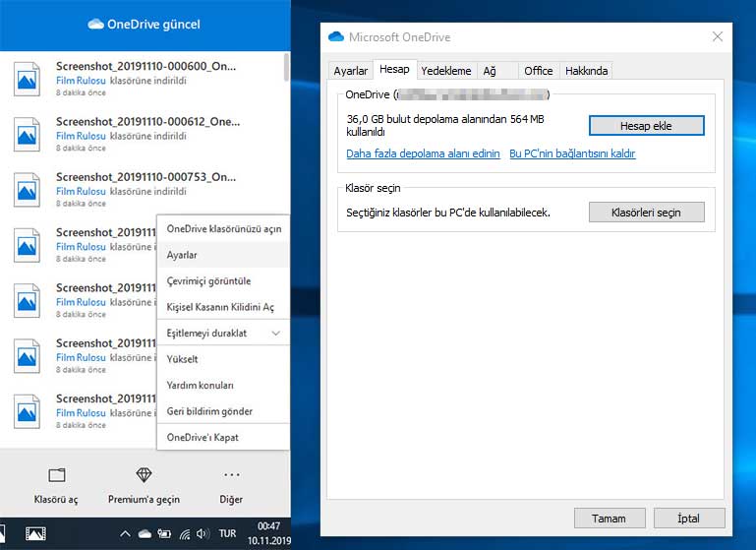
Task: Open the Klasörü aç folder icon
Action: click(x=56, y=475)
